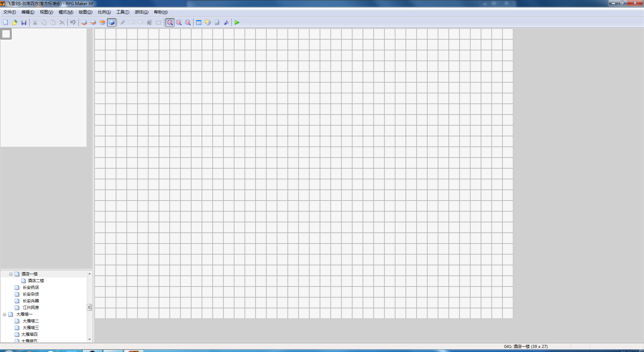Undo last action with arrow icon

pos(73,23)
